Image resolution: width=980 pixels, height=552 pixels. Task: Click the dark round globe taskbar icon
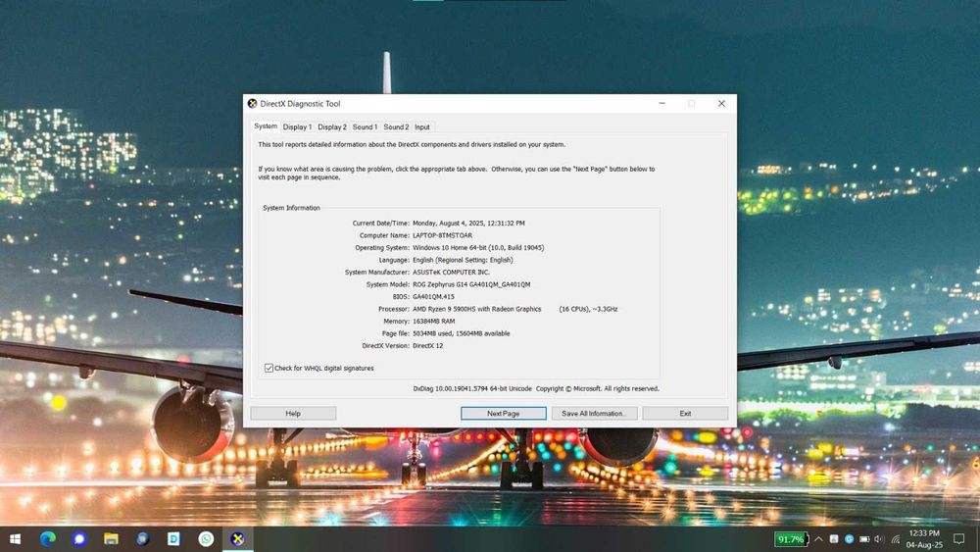[142, 539]
